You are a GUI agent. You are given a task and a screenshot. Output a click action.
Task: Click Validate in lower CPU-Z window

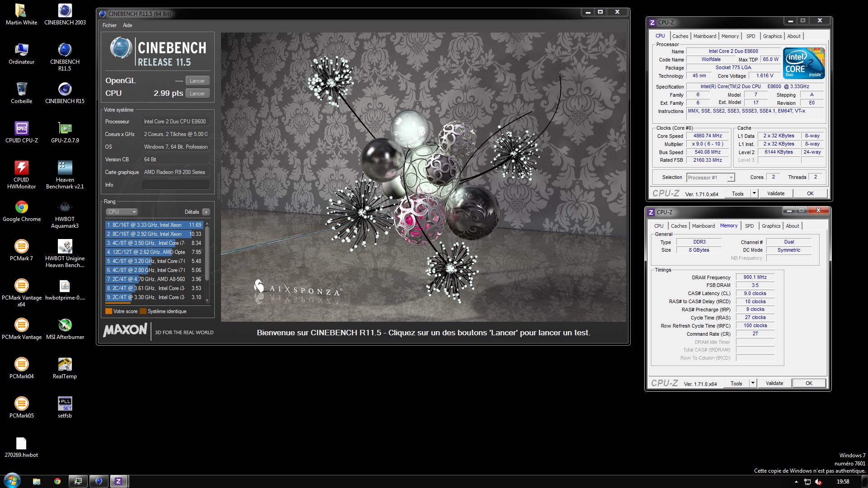click(x=774, y=384)
